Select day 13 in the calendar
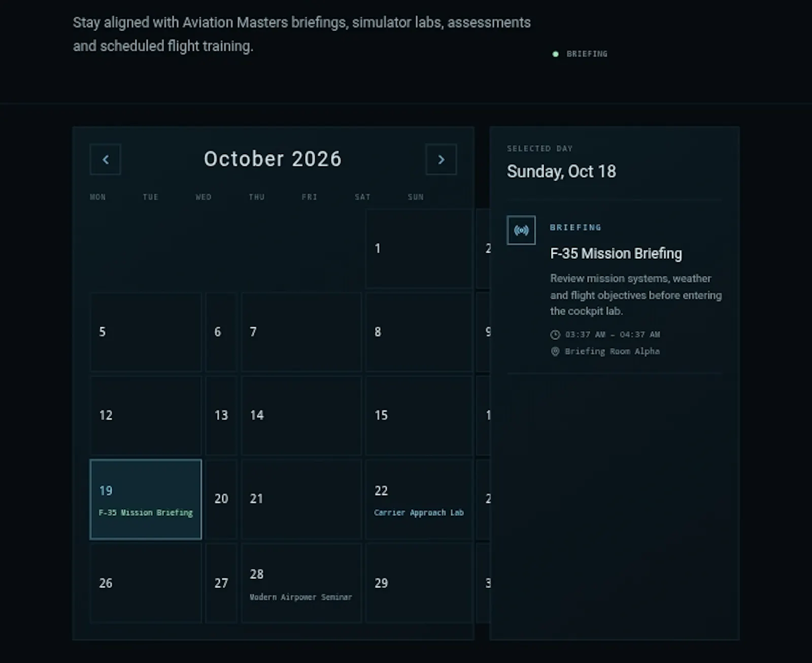 (221, 415)
